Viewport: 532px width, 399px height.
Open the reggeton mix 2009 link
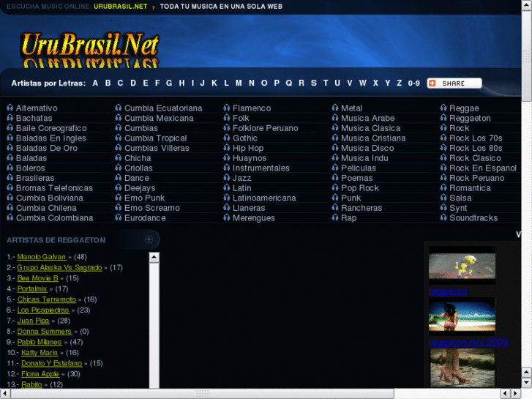468,342
